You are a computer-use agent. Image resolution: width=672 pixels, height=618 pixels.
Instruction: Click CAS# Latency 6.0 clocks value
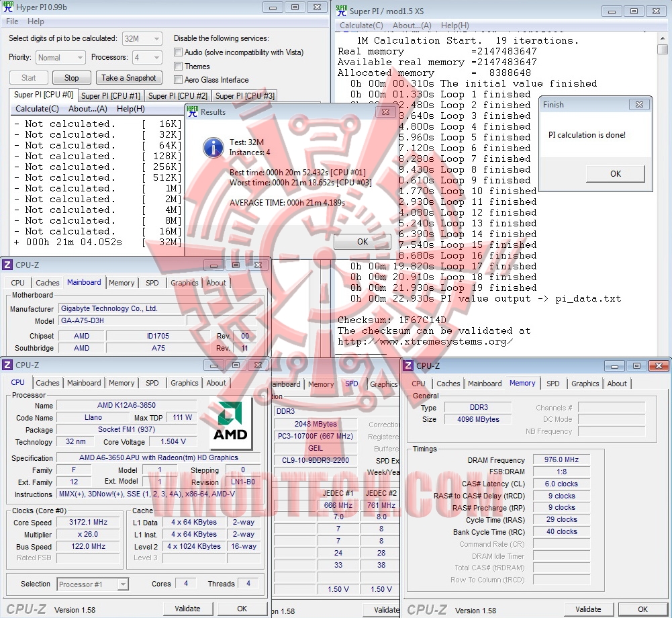(561, 484)
